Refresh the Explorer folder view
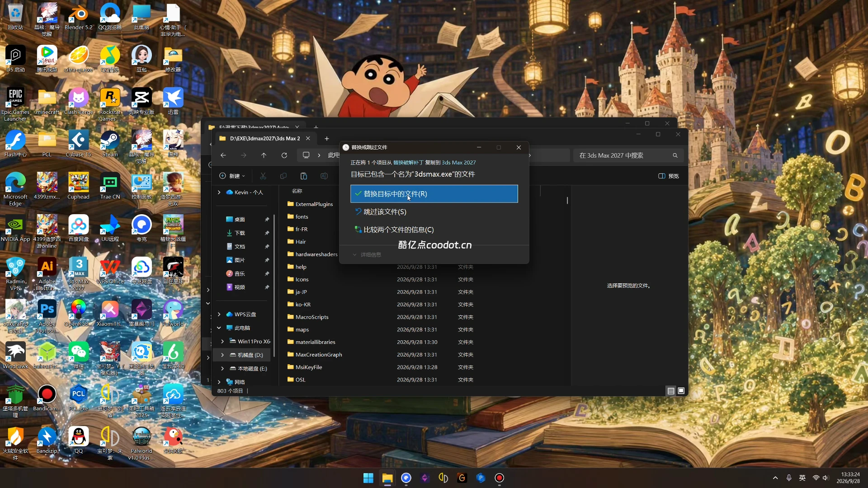This screenshot has height=488, width=868. click(284, 155)
